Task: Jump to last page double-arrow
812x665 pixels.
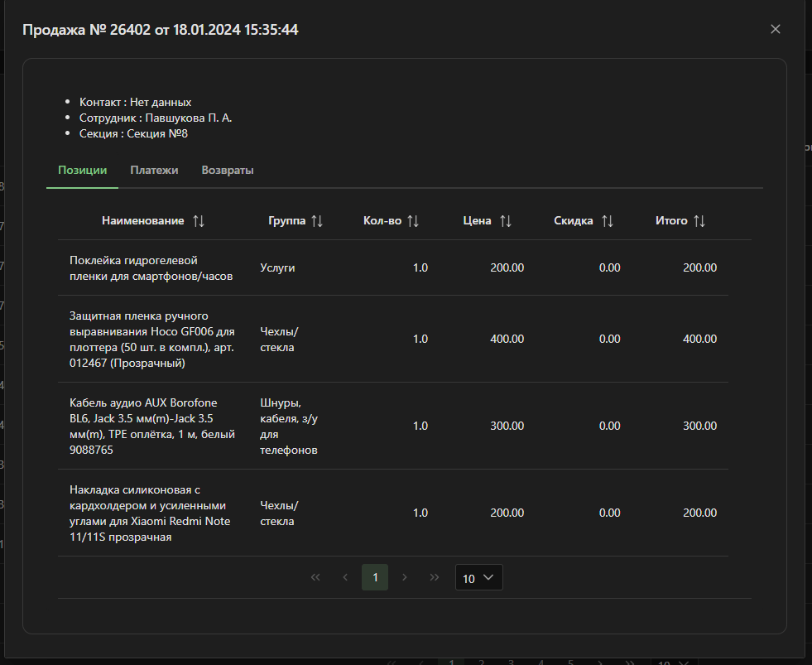Action: pos(435,577)
